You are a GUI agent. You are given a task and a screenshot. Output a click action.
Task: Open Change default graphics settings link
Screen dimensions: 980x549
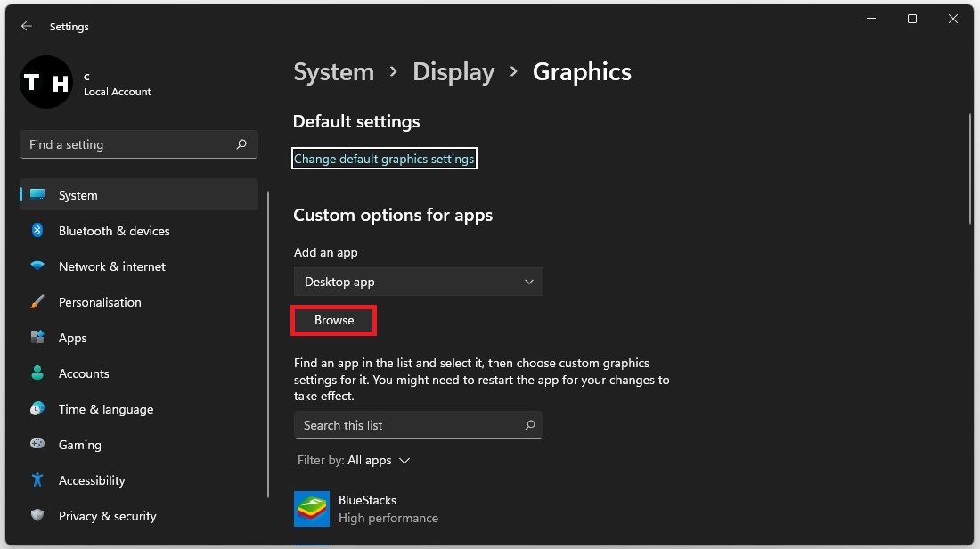pos(384,159)
